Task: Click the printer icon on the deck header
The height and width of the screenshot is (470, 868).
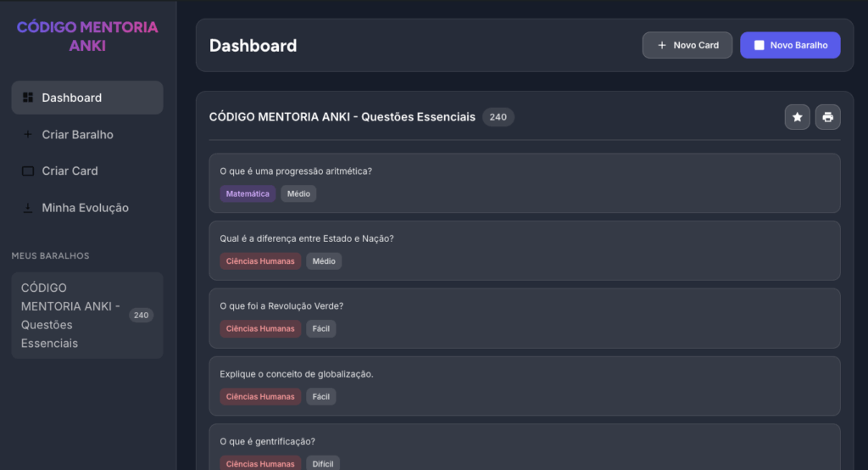Action: tap(828, 117)
